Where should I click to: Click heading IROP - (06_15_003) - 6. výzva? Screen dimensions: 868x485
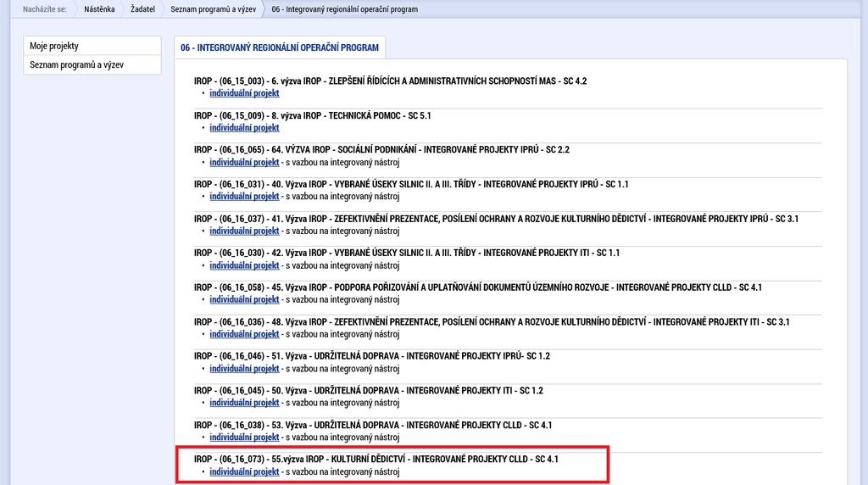tap(390, 81)
